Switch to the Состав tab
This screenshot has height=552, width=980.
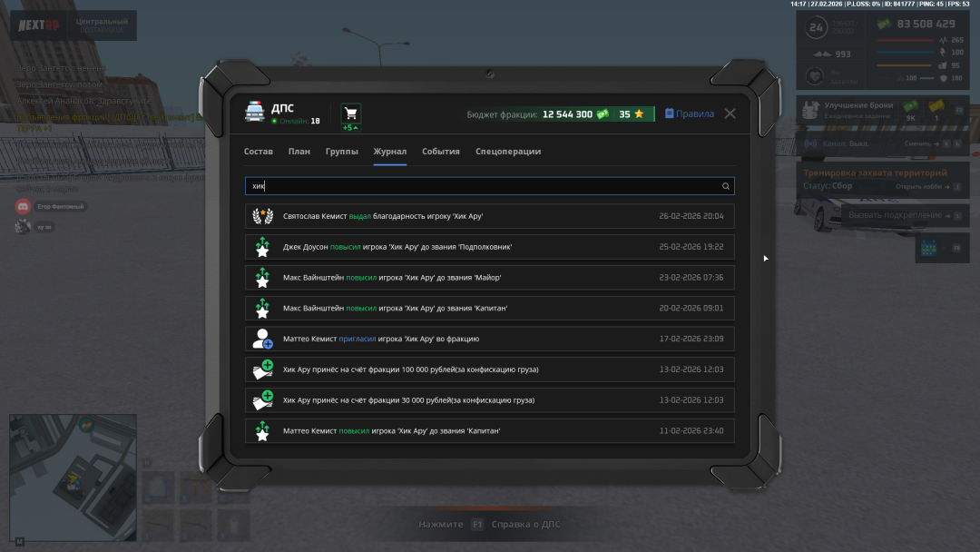[259, 152]
